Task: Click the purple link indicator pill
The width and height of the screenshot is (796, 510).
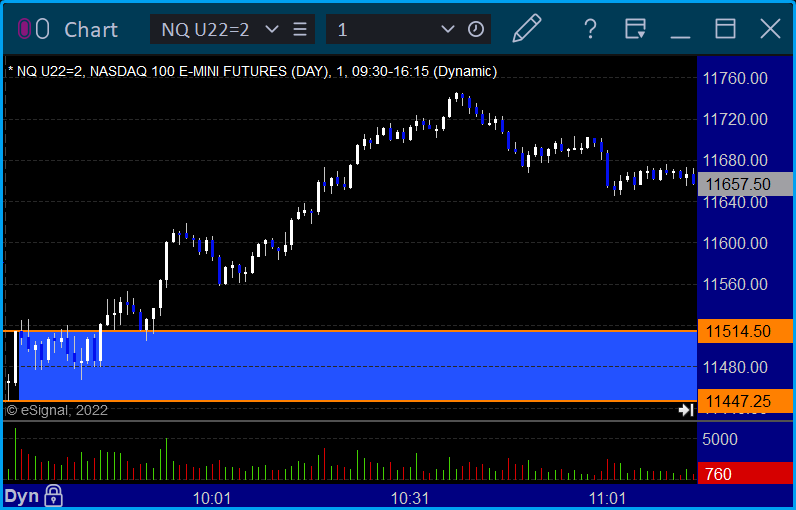Action: [24, 29]
